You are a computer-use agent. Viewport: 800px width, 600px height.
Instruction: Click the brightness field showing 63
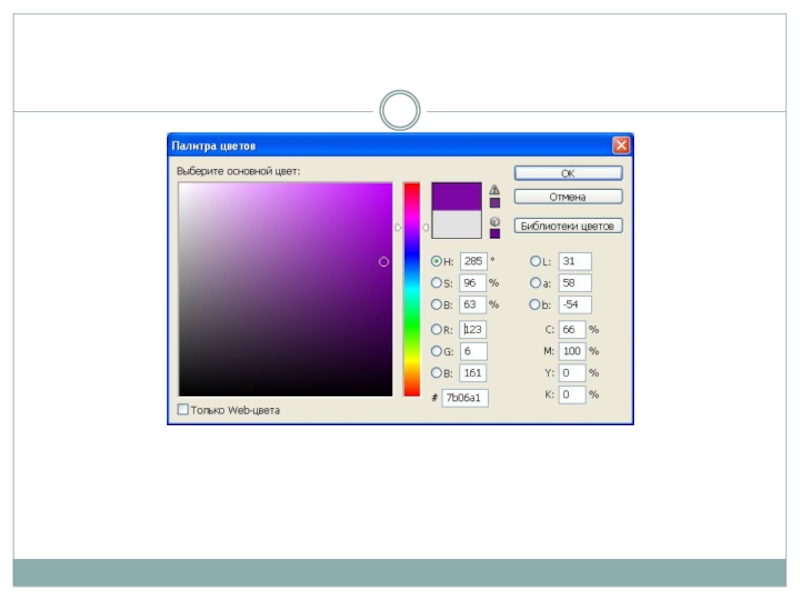pyautogui.click(x=472, y=305)
